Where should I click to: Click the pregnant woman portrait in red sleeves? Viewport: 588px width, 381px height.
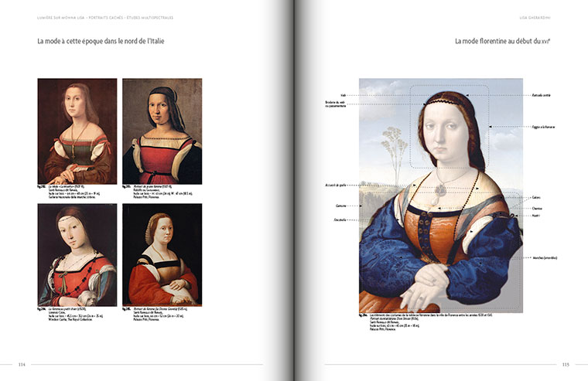(162, 255)
